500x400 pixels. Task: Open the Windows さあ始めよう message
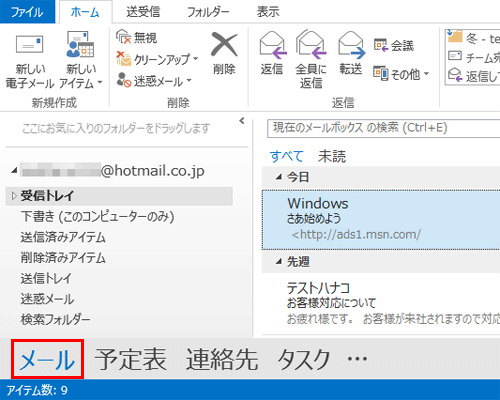(x=381, y=220)
